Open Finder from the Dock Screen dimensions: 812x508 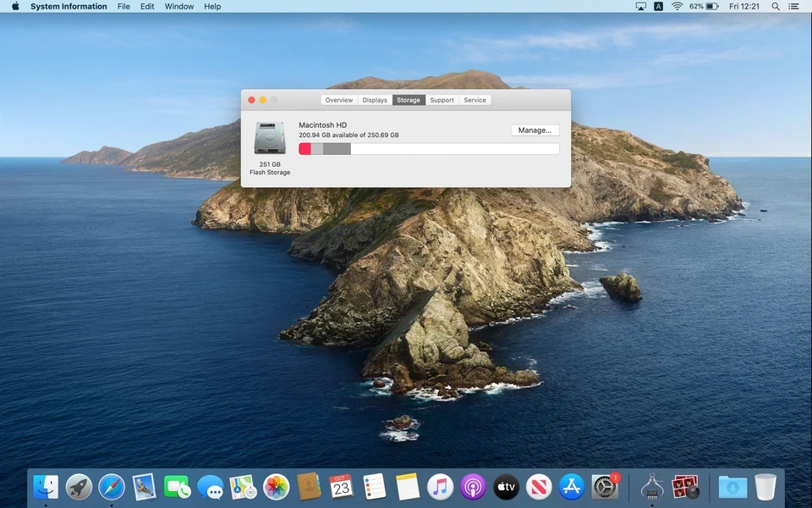46,488
